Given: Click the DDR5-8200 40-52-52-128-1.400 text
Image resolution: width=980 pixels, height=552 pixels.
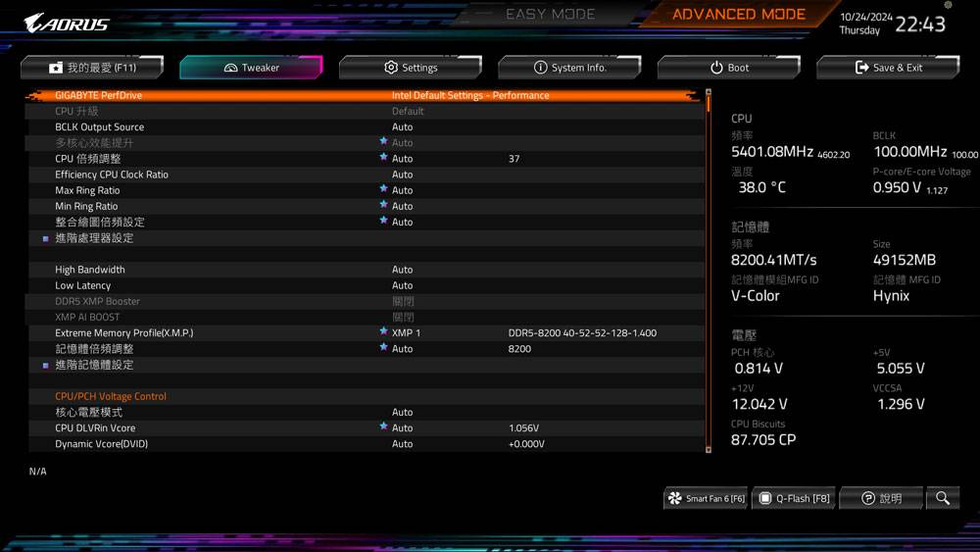Looking at the screenshot, I should (x=582, y=333).
